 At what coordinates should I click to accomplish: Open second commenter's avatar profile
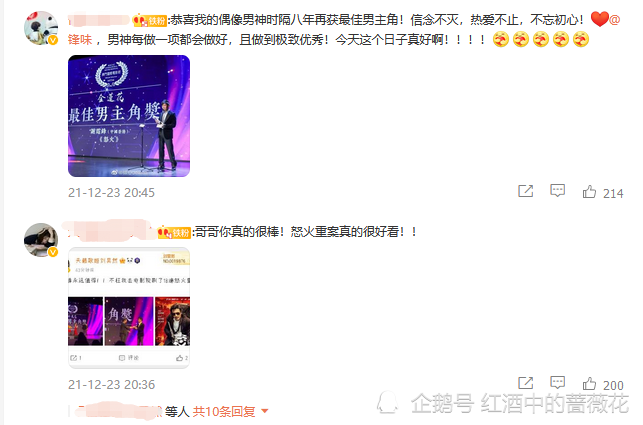pos(41,240)
